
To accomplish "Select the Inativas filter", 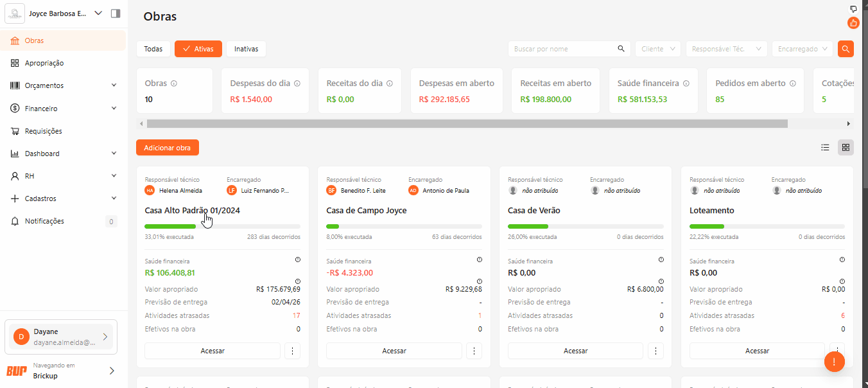I will pos(246,49).
